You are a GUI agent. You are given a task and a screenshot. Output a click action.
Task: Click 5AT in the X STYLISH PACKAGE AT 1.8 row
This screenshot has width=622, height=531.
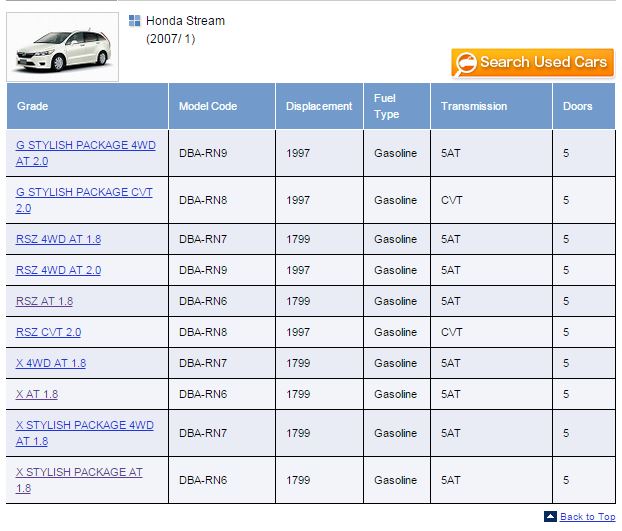click(x=451, y=480)
